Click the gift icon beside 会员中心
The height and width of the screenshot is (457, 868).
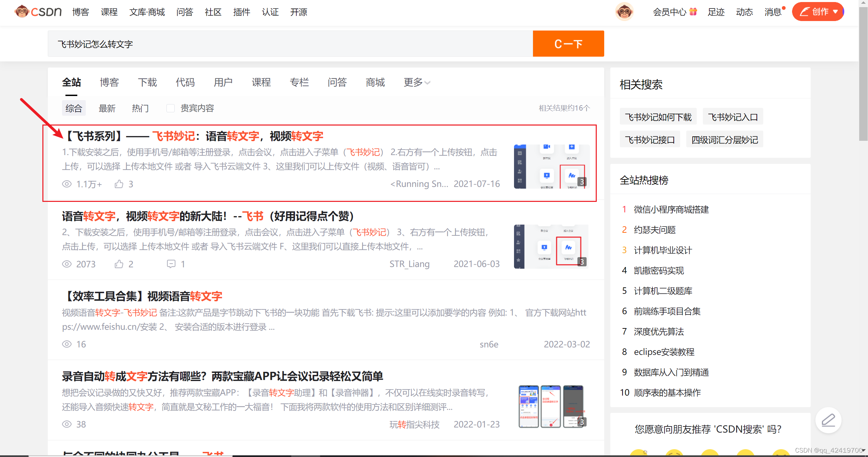tap(693, 12)
